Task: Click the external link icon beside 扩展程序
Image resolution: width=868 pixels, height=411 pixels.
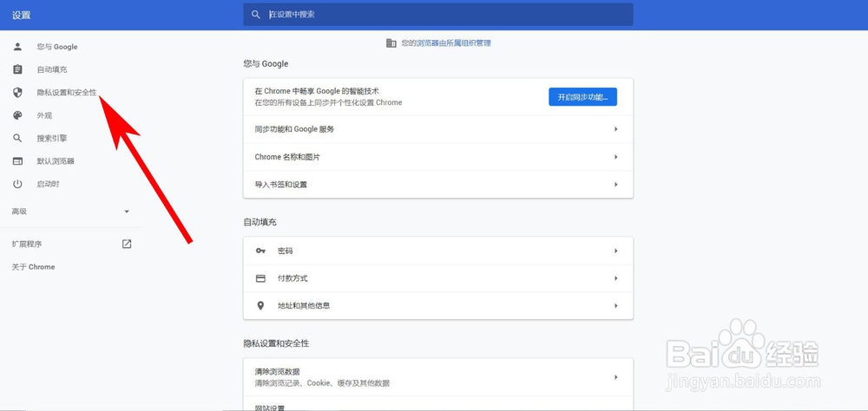Action: (127, 244)
